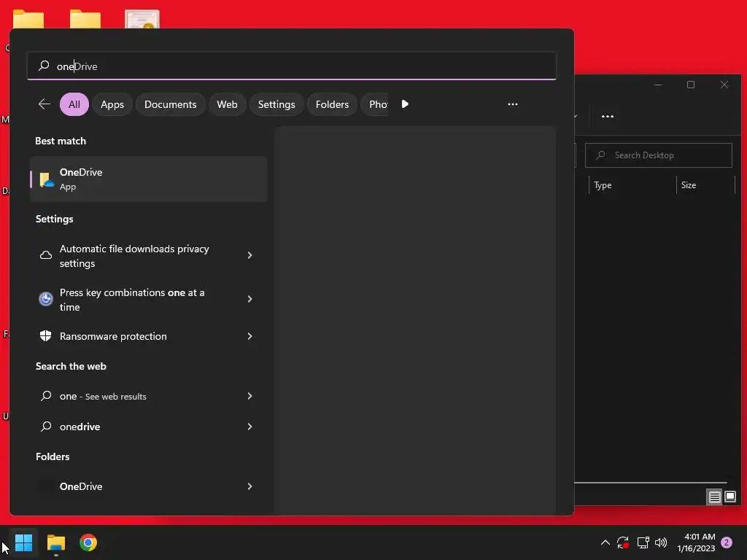Select the All filter tab
This screenshot has width=747, height=560.
coord(74,104)
